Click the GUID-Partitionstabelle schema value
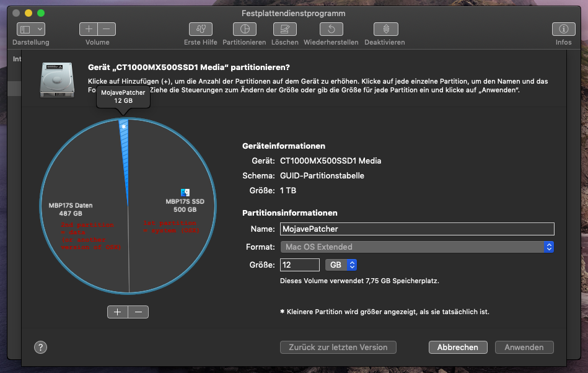 click(x=322, y=176)
